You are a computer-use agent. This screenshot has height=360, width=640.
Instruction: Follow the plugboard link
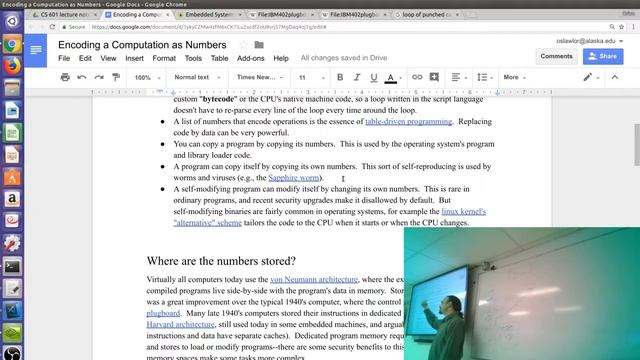pyautogui.click(x=163, y=313)
